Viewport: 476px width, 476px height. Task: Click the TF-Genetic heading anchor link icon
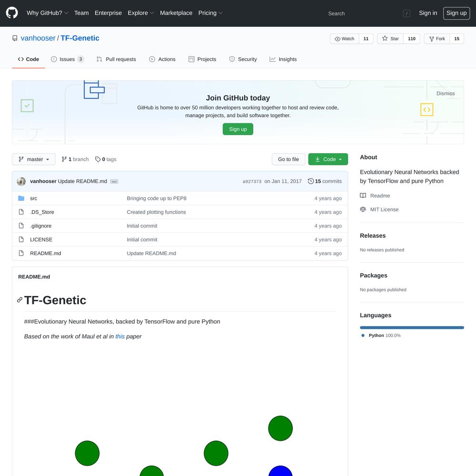click(20, 300)
